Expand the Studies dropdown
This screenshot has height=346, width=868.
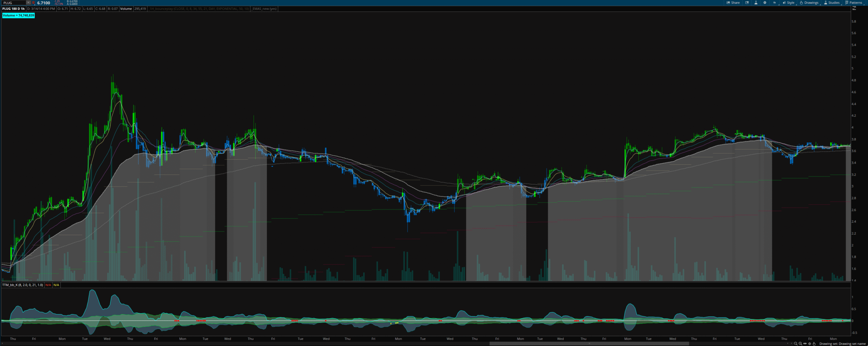832,3
